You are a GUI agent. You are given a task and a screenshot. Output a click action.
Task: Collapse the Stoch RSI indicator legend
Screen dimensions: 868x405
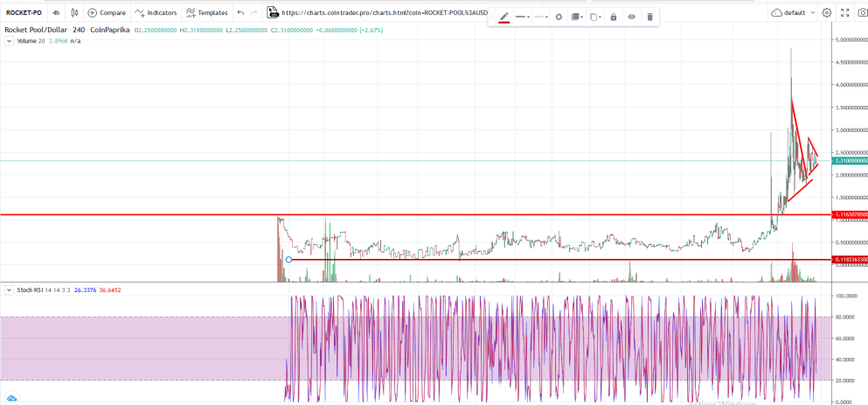tap(9, 290)
